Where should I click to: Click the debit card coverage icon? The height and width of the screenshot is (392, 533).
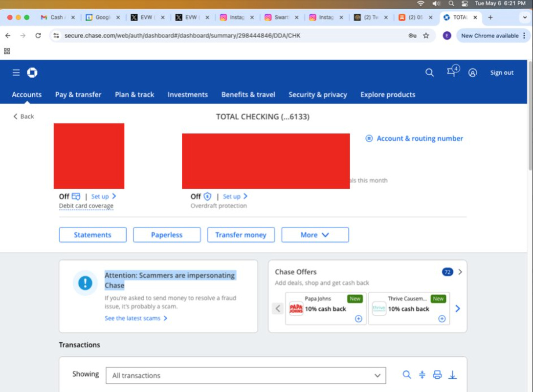pyautogui.click(x=76, y=196)
